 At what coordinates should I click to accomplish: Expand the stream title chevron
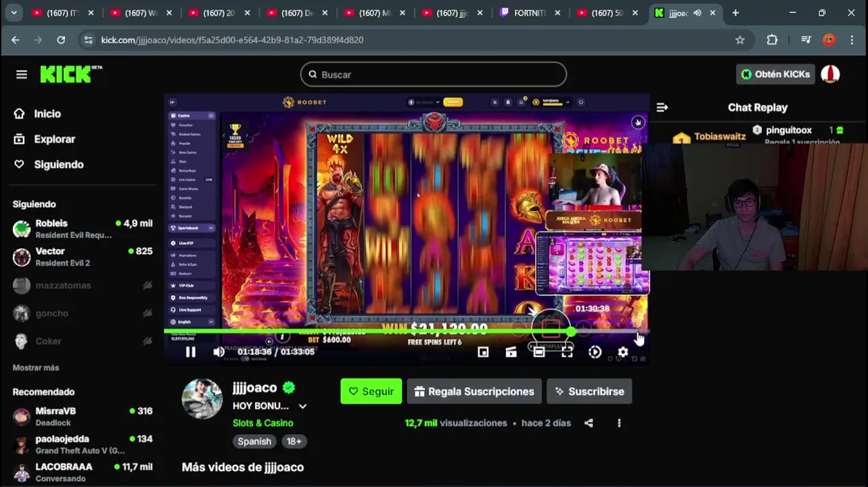pos(302,407)
